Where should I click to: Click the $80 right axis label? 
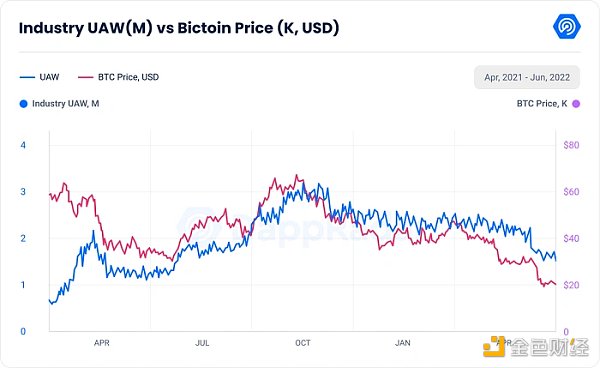[571, 145]
